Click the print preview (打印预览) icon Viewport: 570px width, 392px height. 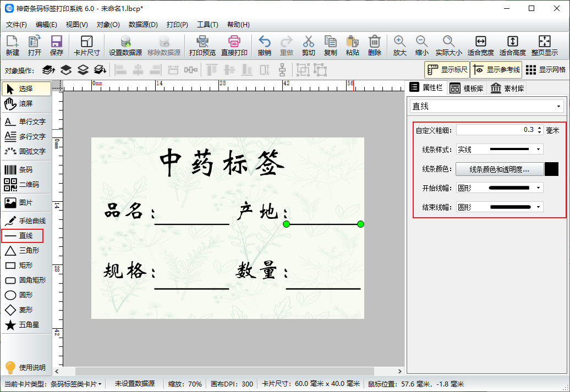pos(202,46)
